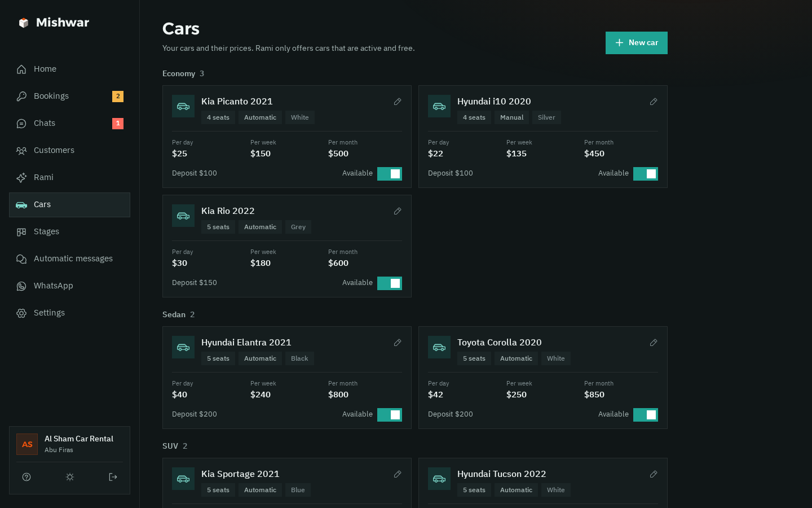Click the Kia Rio car thumbnail icon
The height and width of the screenshot is (508, 812).
pyautogui.click(x=183, y=216)
